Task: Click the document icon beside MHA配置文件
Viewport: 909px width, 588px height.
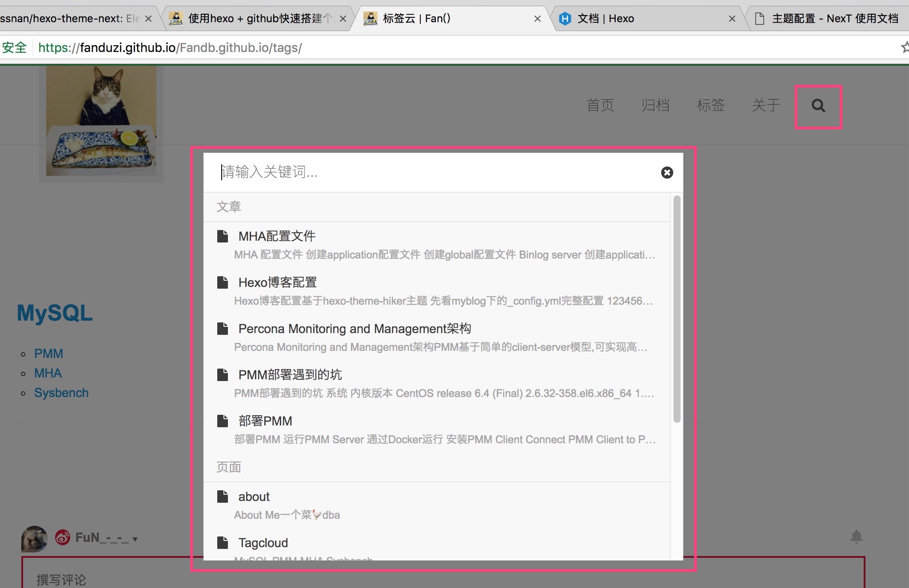Action: click(x=223, y=236)
